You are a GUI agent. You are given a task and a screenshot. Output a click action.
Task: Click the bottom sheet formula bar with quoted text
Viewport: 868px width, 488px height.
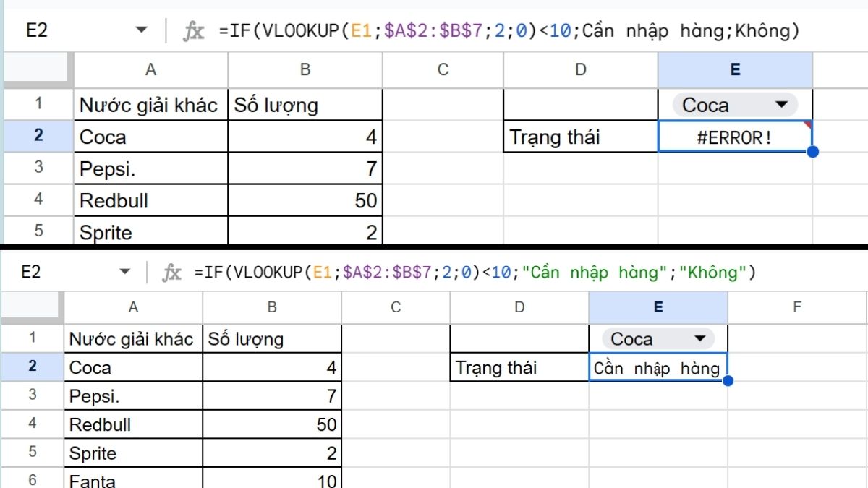point(475,273)
